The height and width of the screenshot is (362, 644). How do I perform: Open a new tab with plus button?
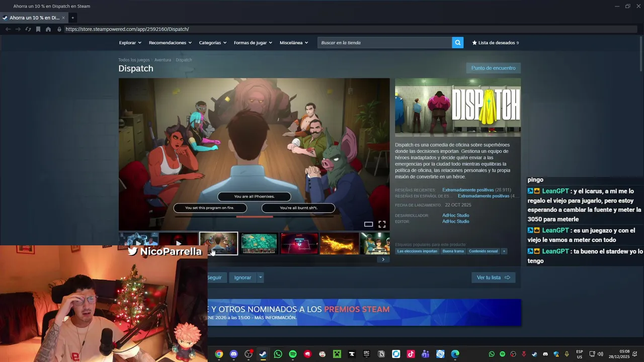coord(72,18)
